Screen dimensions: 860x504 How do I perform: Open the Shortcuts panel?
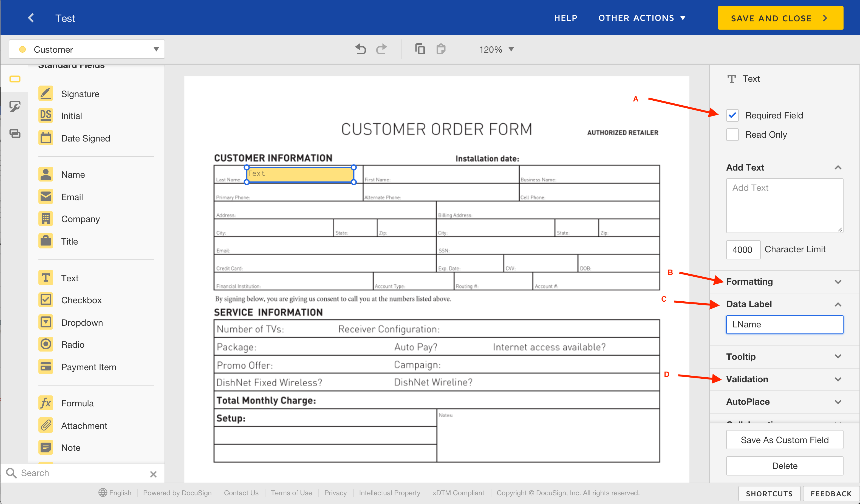[769, 494]
